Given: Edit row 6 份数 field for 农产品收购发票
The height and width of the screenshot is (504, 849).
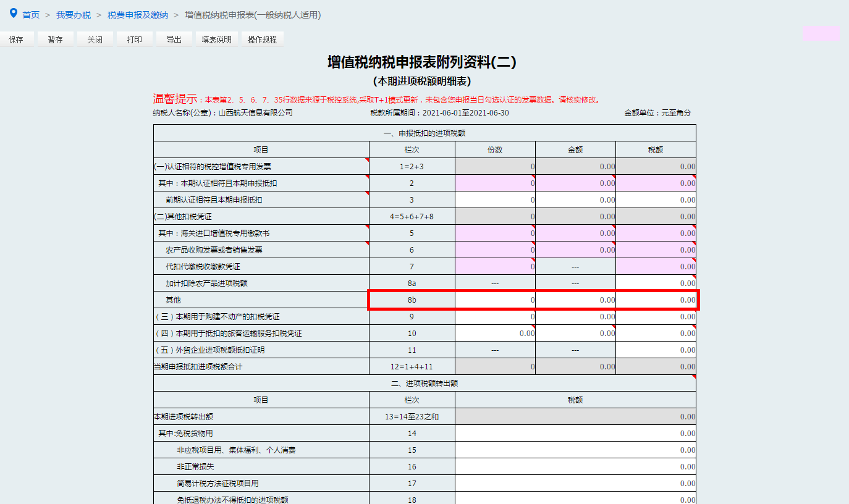Looking at the screenshot, I should (x=496, y=250).
